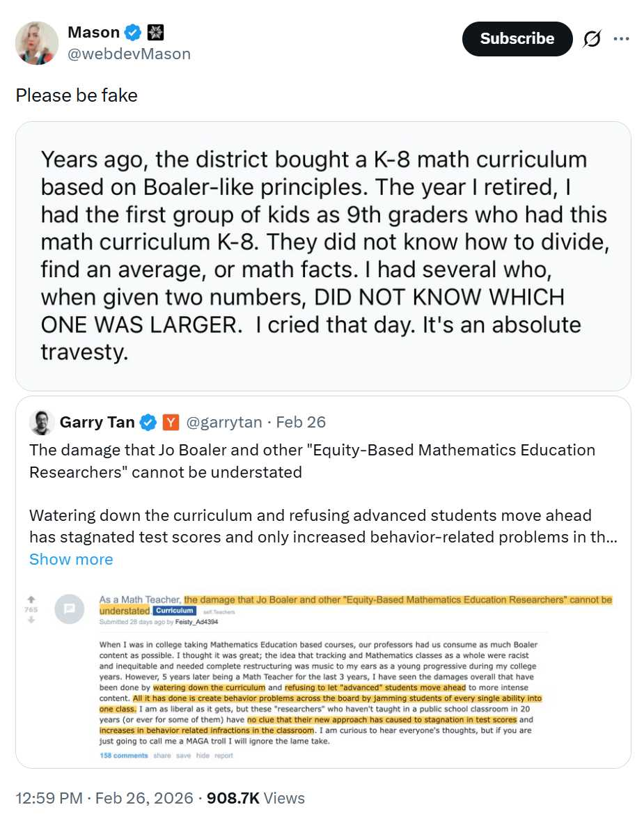Click the Reddit upvote arrow
The width and height of the screenshot is (644, 821).
(x=30, y=599)
